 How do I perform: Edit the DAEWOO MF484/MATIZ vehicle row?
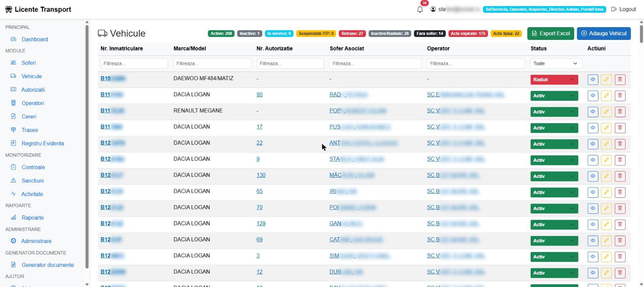pos(606,80)
